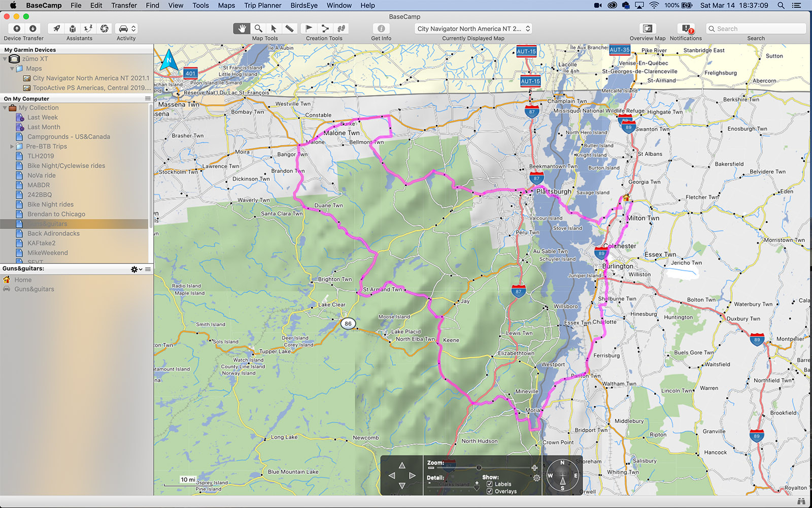Open the BirdsEye menu
This screenshot has height=508, width=812.
click(x=304, y=5)
